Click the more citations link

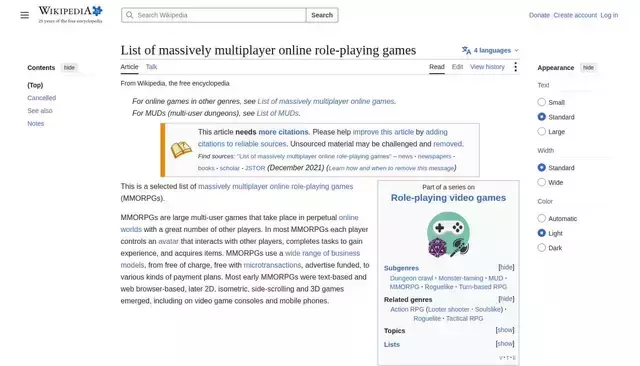tap(283, 132)
